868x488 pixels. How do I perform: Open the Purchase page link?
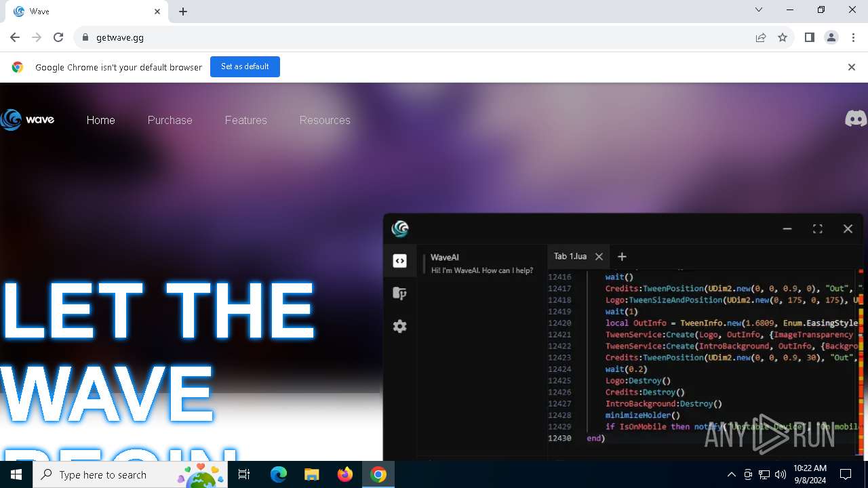[170, 120]
